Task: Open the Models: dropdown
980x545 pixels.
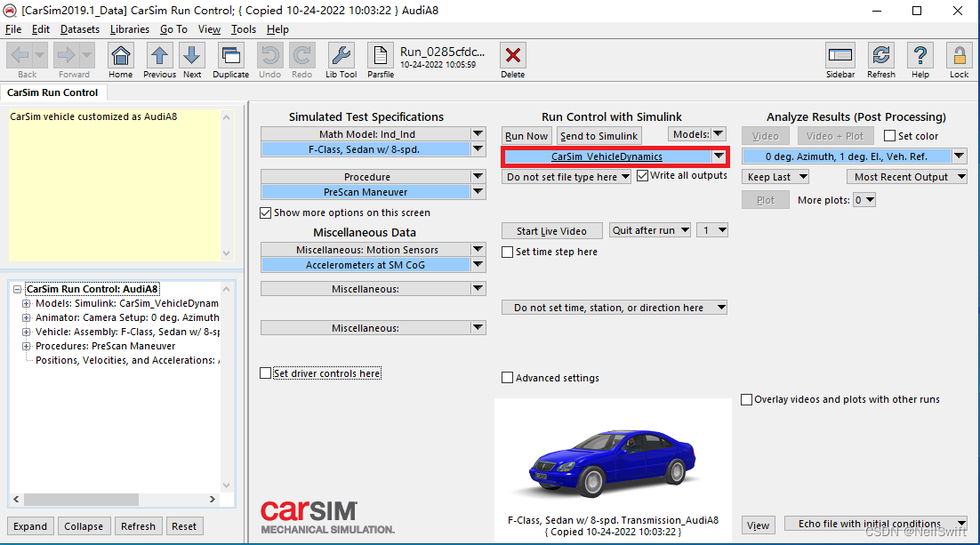Action: (696, 134)
